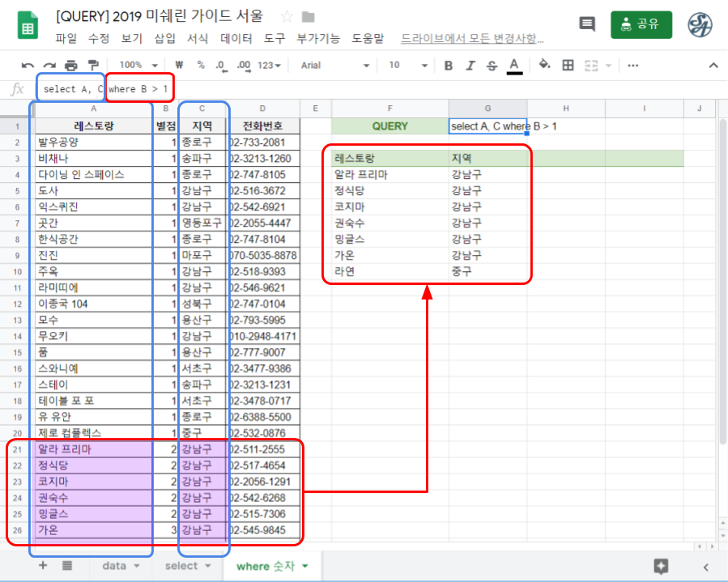Open the text color picker

(x=515, y=66)
